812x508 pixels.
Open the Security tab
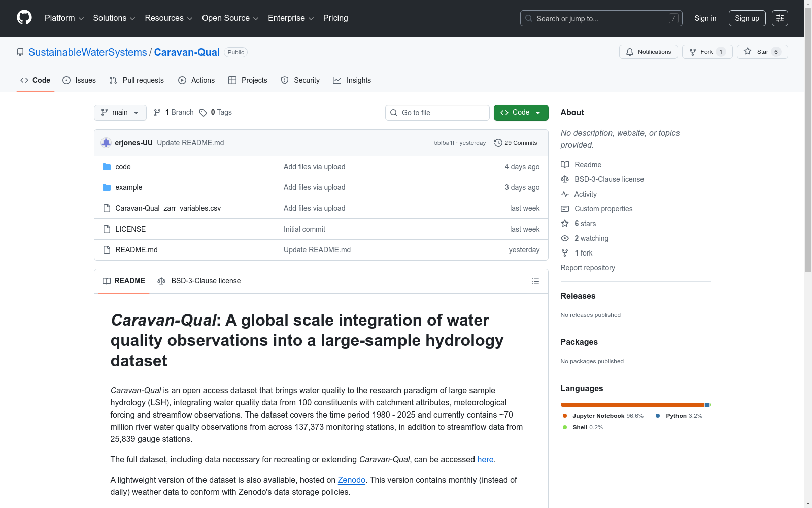pyautogui.click(x=300, y=80)
